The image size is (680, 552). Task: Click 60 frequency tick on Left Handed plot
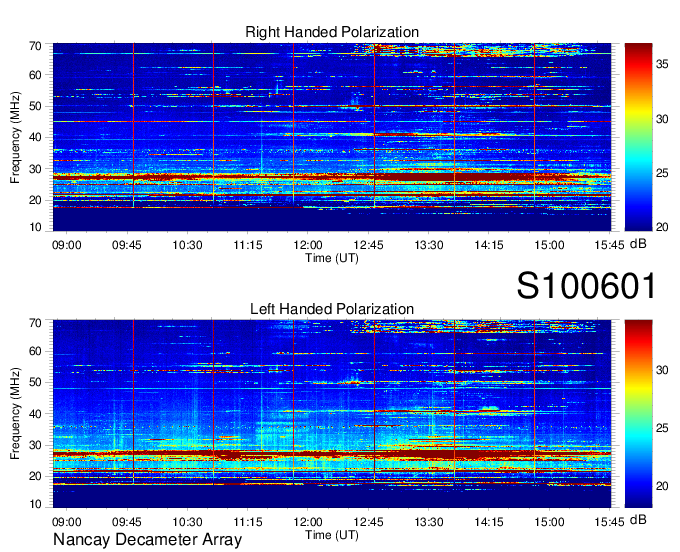(35, 351)
